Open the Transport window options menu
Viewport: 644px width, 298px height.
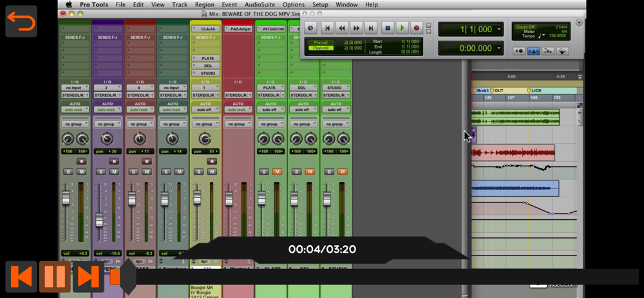coord(580,23)
